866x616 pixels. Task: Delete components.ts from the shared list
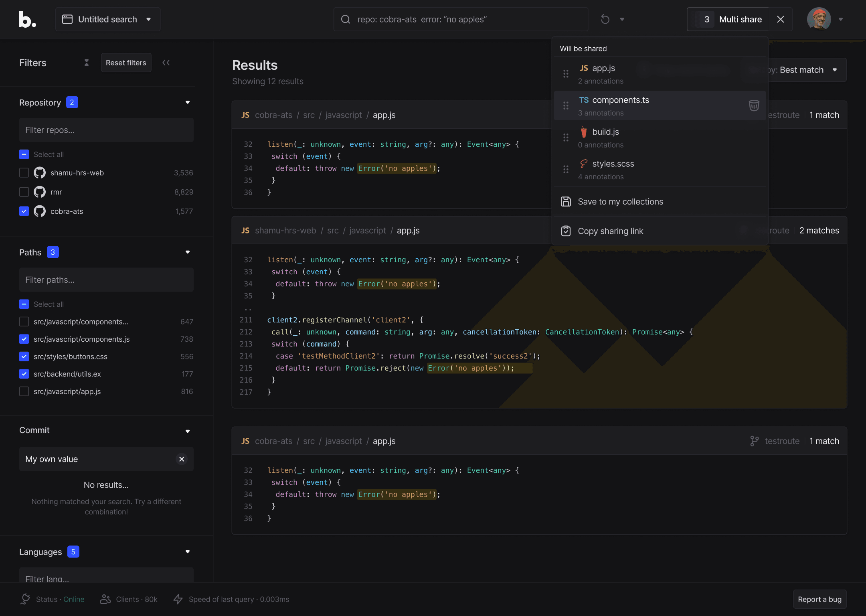754,105
